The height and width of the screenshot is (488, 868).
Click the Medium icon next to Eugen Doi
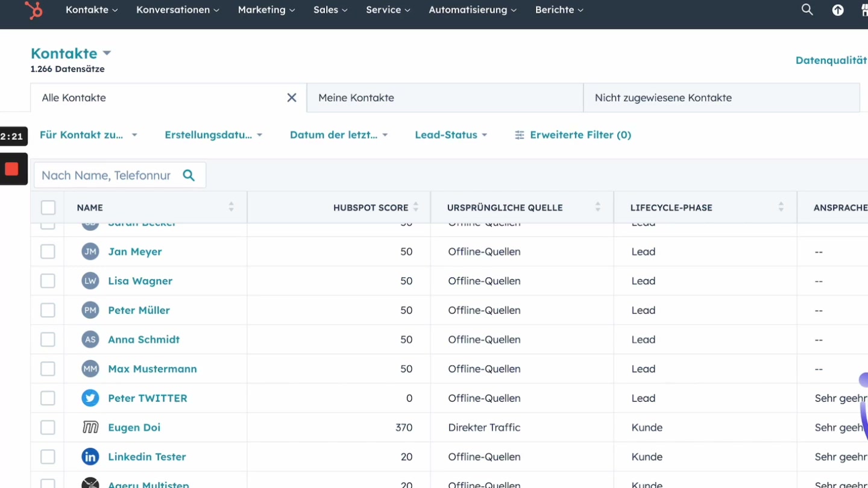tap(90, 427)
